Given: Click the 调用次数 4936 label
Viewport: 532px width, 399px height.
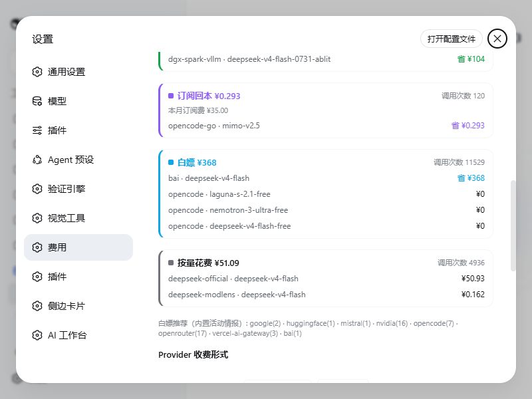Looking at the screenshot, I should point(461,263).
